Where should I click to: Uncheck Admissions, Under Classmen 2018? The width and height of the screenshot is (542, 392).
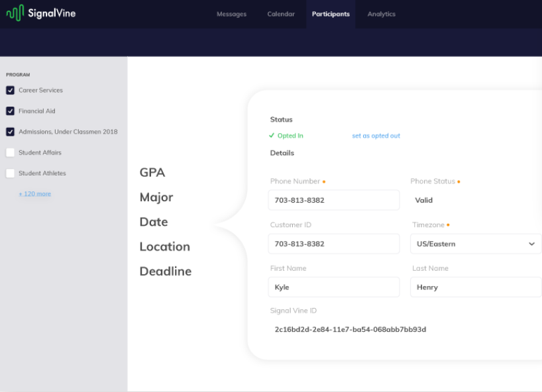(x=9, y=131)
